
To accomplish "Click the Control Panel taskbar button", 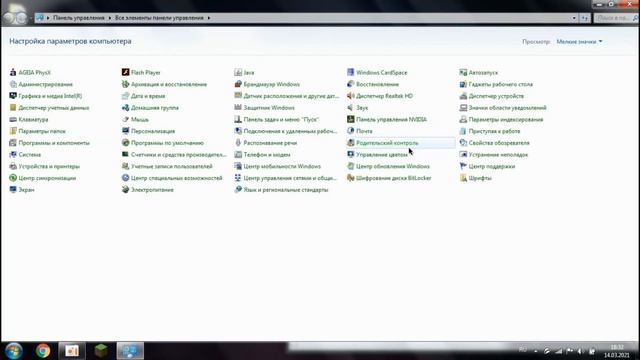I will click(x=130, y=351).
